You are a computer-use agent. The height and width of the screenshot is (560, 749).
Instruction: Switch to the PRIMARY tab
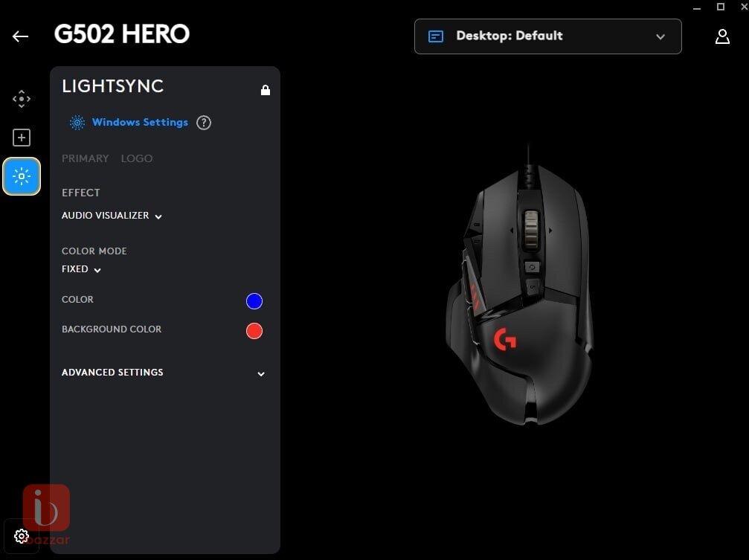tap(85, 158)
